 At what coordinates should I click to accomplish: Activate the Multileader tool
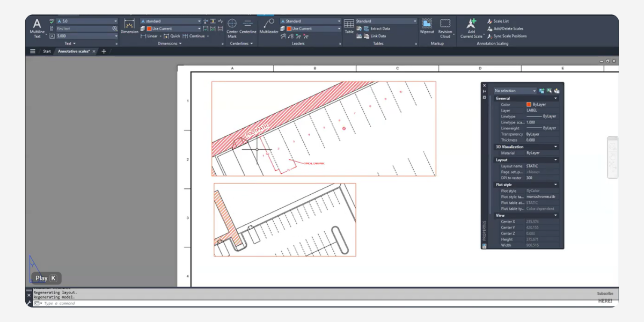tap(268, 26)
